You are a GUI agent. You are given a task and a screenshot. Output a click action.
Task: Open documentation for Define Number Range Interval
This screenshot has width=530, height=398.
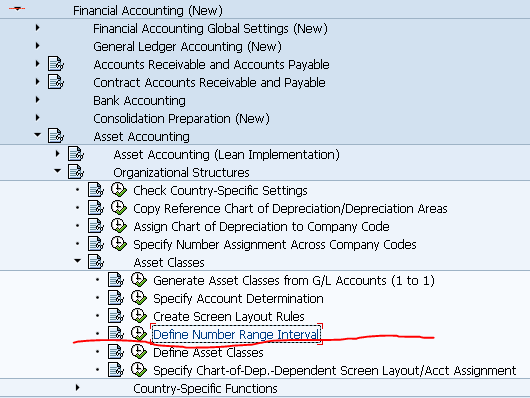pos(116,333)
